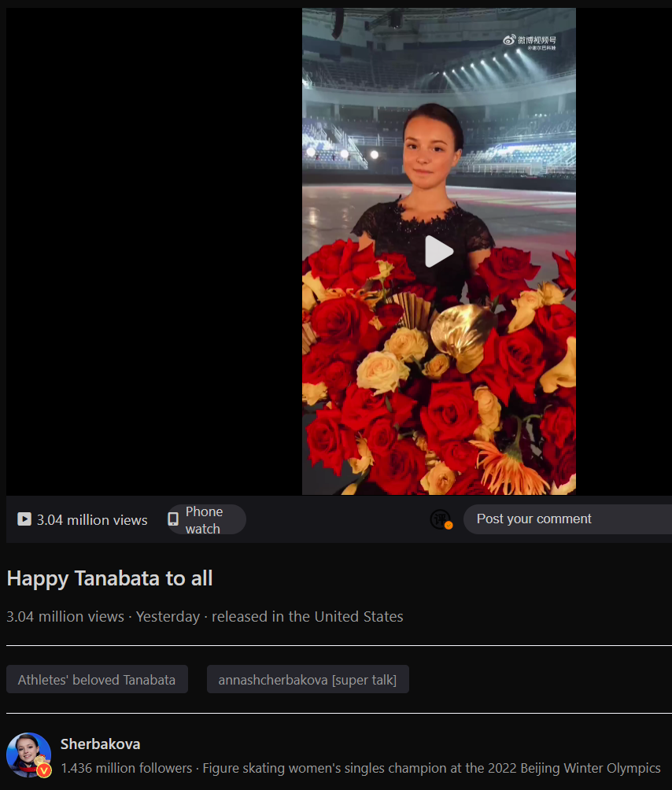This screenshot has height=790, width=672.
Task: Click the phone icon beside Phone watch
Action: [173, 519]
